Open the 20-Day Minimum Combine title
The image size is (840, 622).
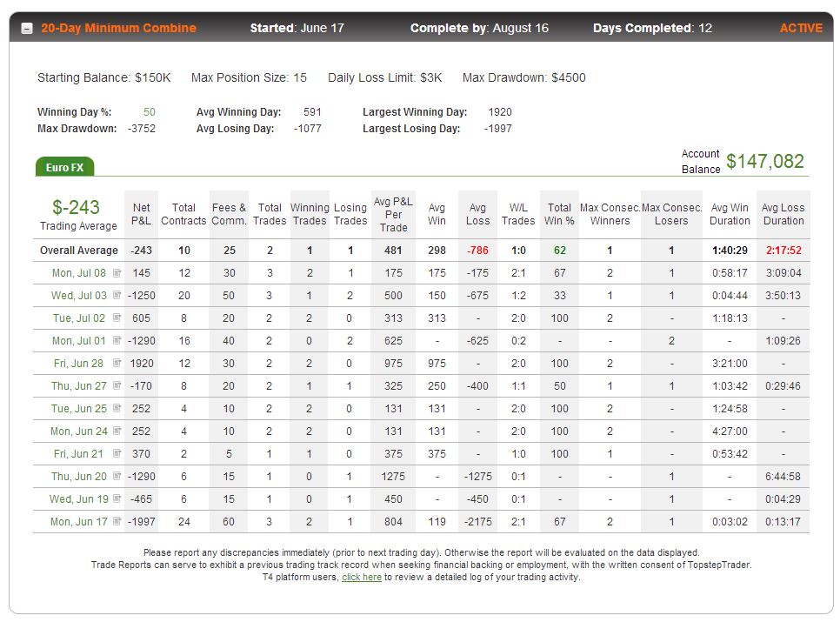(x=119, y=28)
